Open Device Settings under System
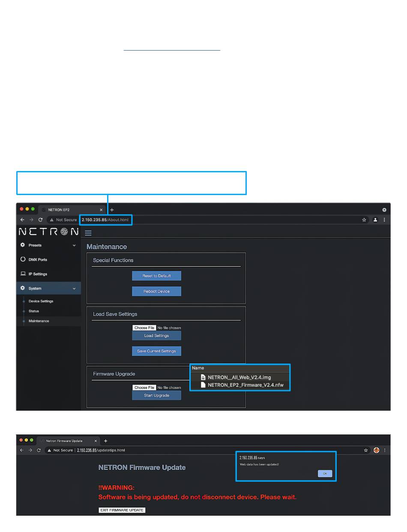 pyautogui.click(x=41, y=301)
